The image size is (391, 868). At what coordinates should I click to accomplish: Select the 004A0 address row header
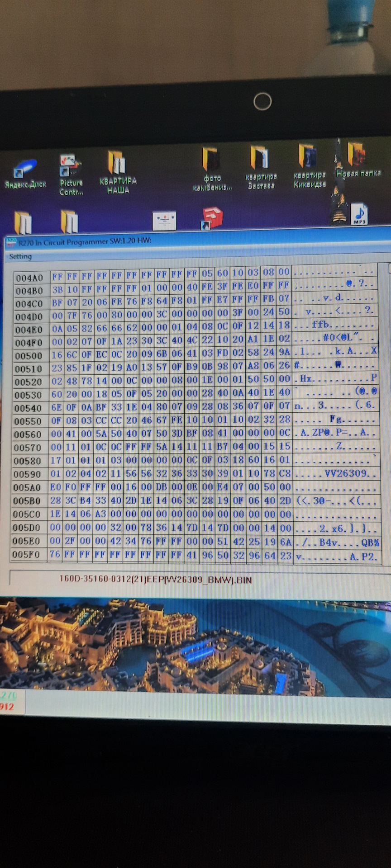[29, 278]
